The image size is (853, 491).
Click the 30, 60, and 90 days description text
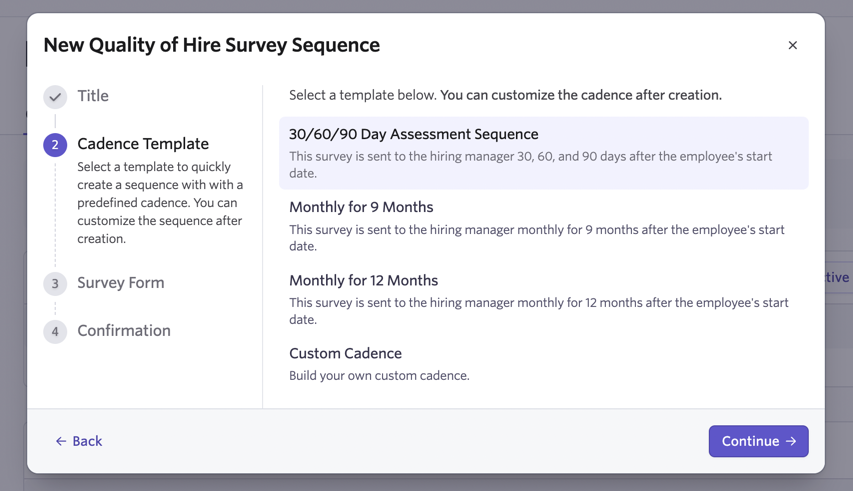coord(530,165)
